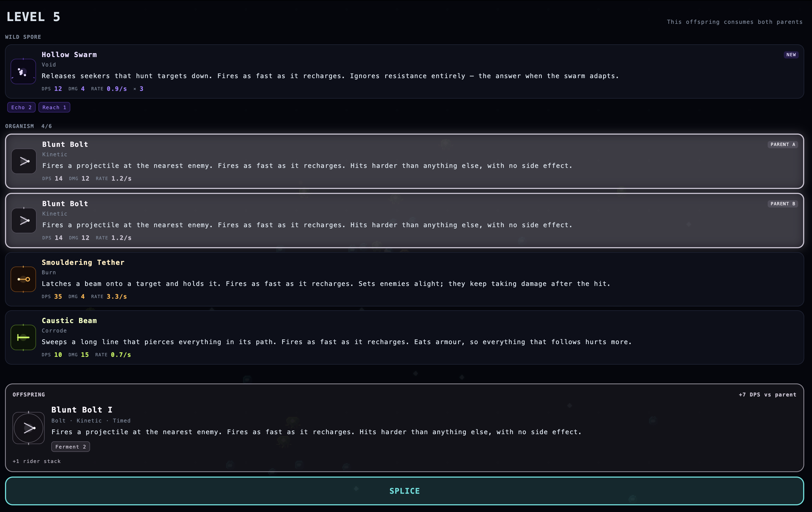
Task: Click '+1 rider stack' note
Action: point(36,461)
